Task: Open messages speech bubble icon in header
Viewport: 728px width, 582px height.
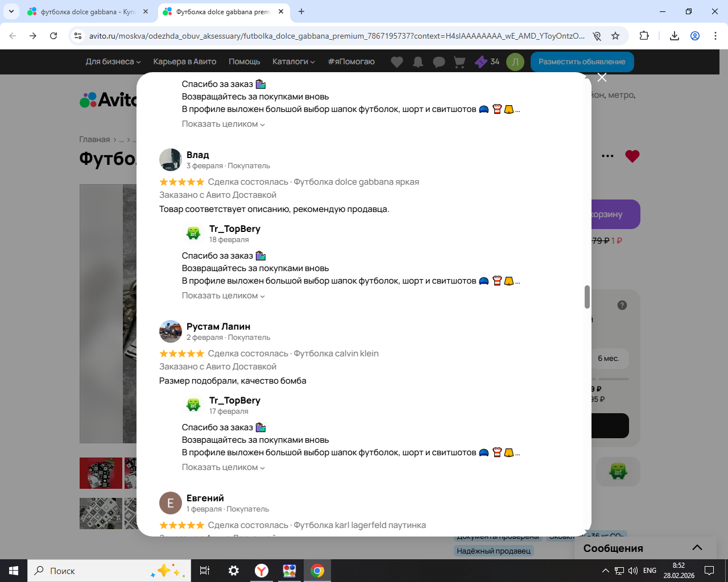Action: [439, 62]
